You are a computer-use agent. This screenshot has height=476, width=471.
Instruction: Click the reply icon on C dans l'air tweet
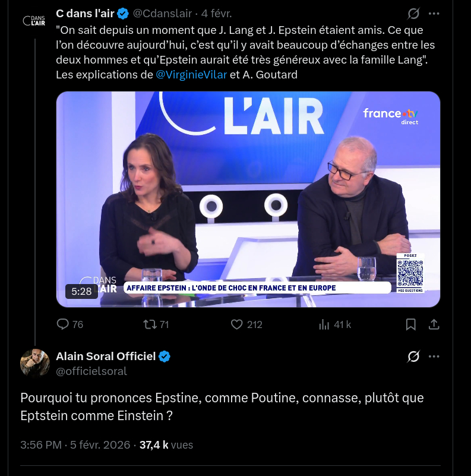62,324
